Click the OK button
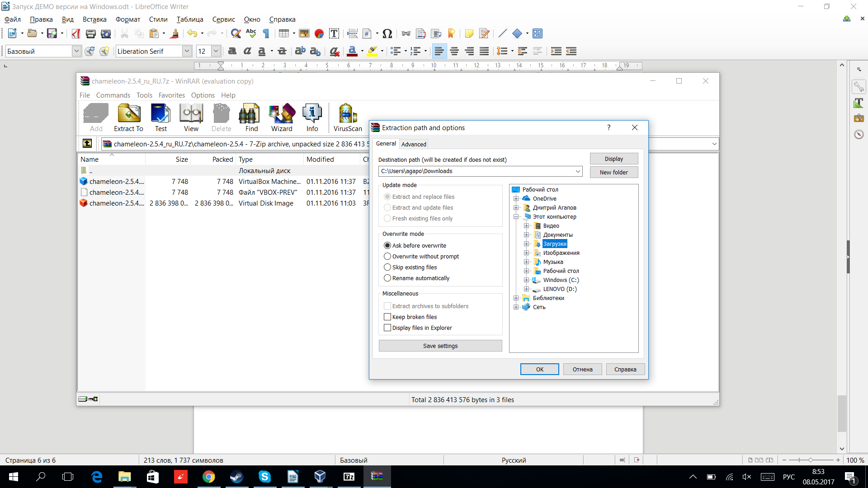 coord(540,369)
